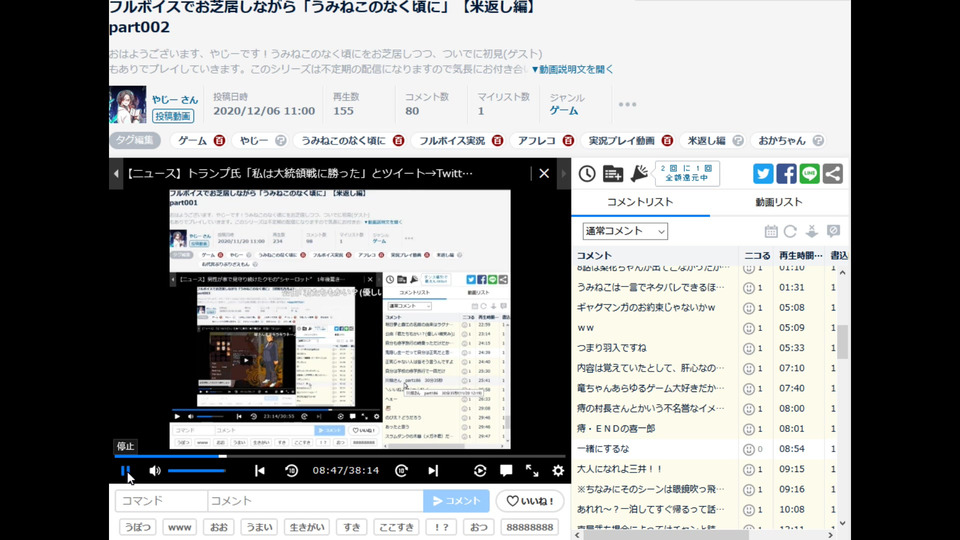Open おかちゃん tag link

782,141
